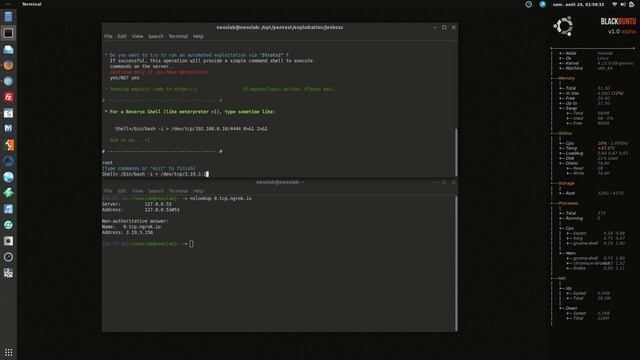The image size is (640, 360).
Task: Open the Firefox browser from the dock
Action: [x=8, y=65]
